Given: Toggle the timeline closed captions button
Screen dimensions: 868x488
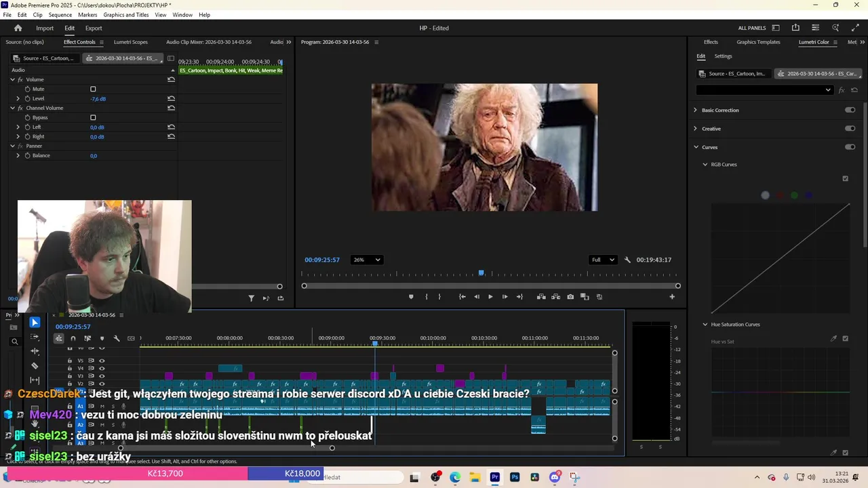Looking at the screenshot, I should point(131,338).
